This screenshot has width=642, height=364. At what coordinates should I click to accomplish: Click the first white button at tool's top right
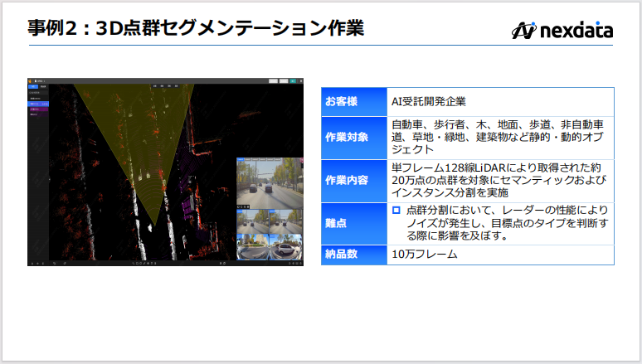(x=275, y=80)
